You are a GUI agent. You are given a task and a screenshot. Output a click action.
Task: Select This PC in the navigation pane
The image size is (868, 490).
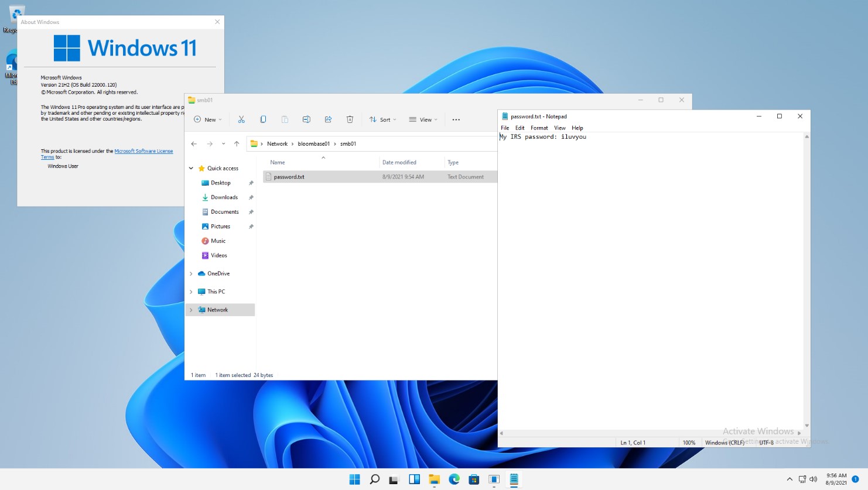[x=216, y=292]
